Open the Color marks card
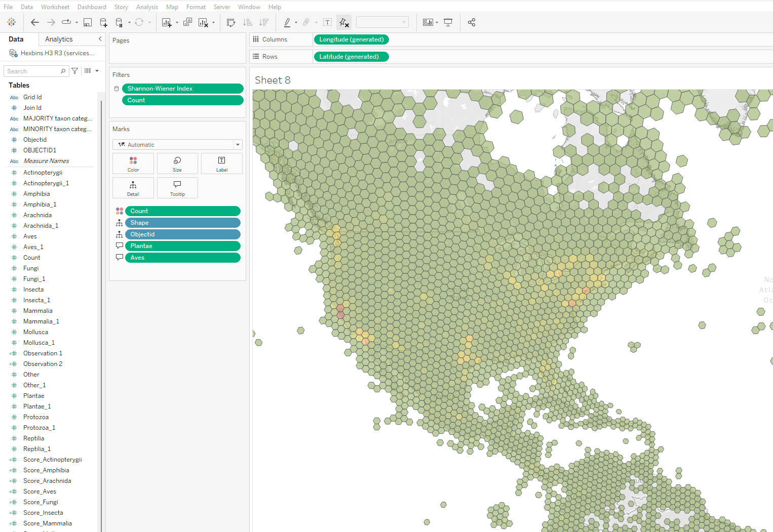Screen dimensions: 773x532 pyautogui.click(x=133, y=163)
